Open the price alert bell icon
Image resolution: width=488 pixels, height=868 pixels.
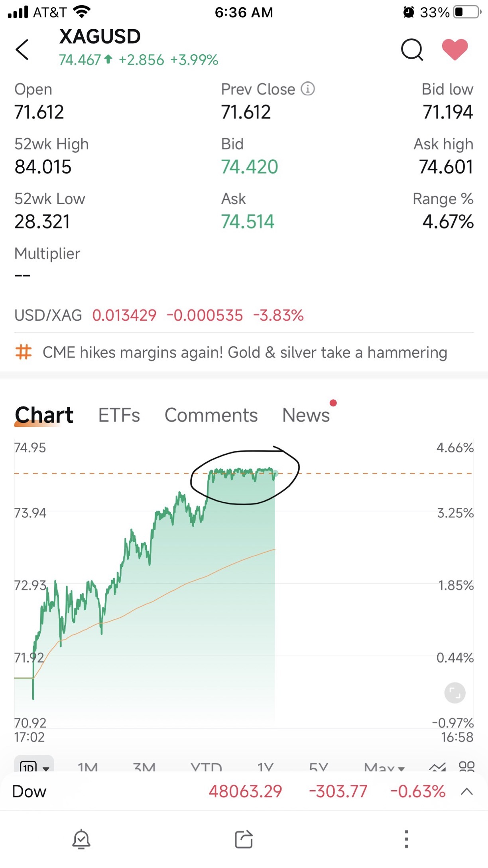point(81,839)
